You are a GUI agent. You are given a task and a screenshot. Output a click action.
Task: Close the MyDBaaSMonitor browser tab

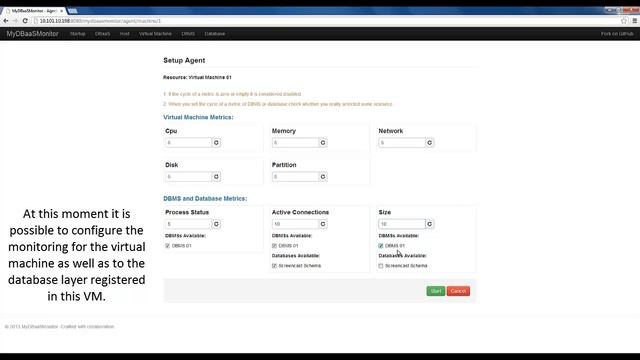click(62, 11)
